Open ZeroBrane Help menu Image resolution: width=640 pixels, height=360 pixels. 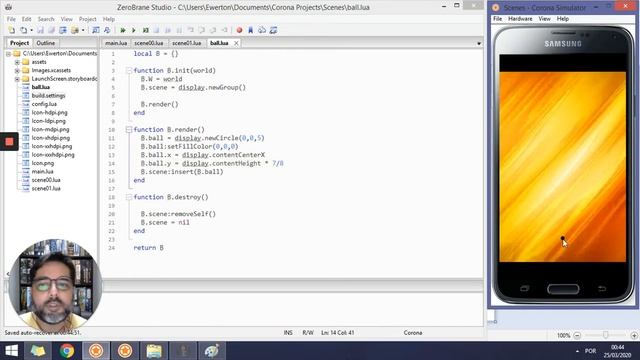click(x=109, y=19)
